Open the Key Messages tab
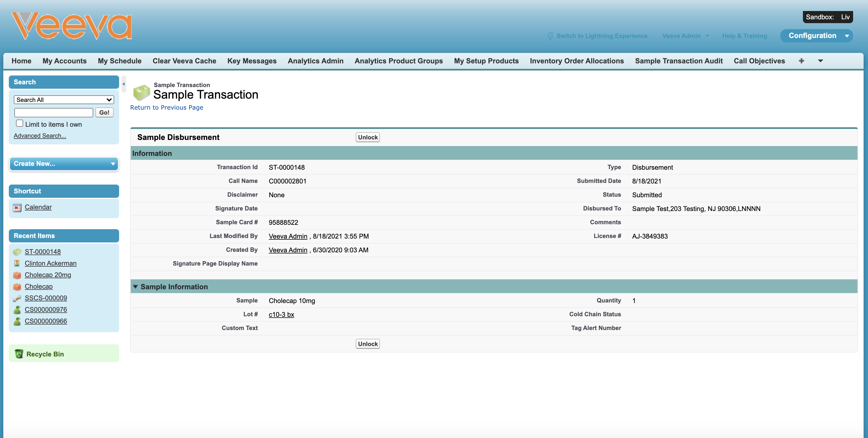This screenshot has height=438, width=868. tap(252, 61)
